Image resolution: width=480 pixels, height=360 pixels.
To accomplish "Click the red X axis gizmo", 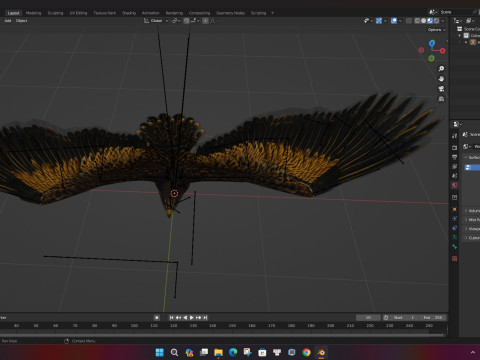I will click(442, 51).
